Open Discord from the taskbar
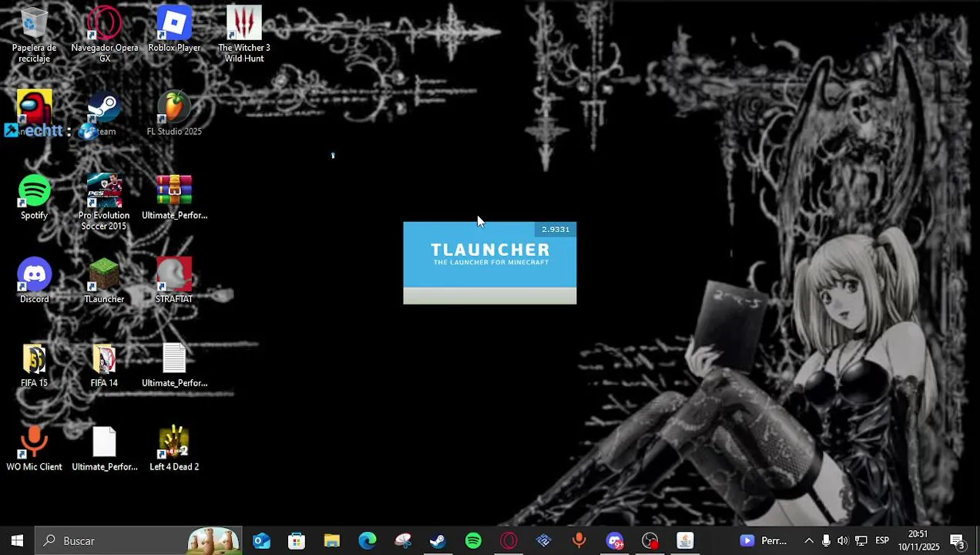 tap(615, 541)
